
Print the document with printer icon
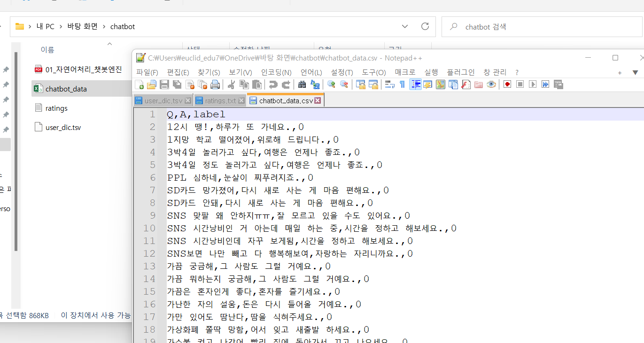(x=215, y=84)
